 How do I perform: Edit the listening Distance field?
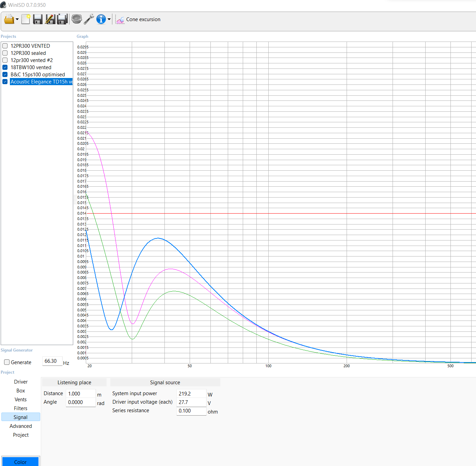click(81, 393)
